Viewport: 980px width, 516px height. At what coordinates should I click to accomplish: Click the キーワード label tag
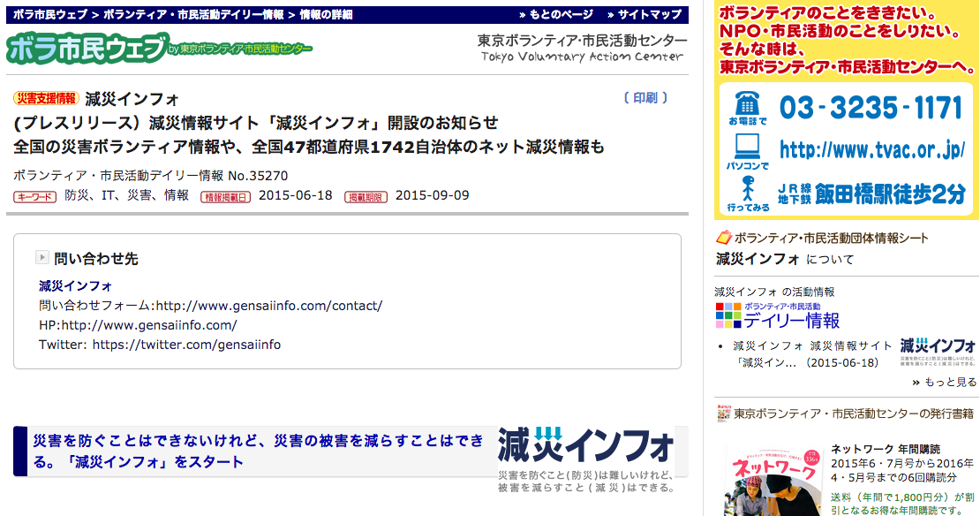pyautogui.click(x=35, y=196)
